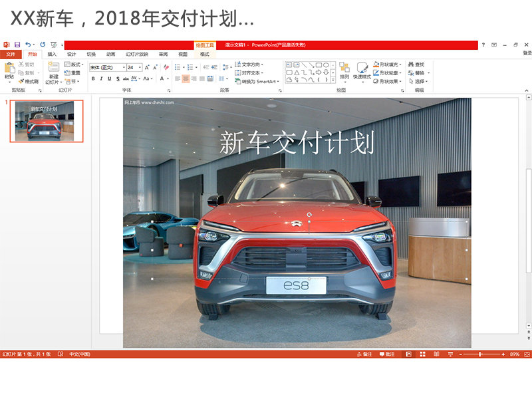
Task: Switch to the Design (设计) tab
Action: [72, 55]
